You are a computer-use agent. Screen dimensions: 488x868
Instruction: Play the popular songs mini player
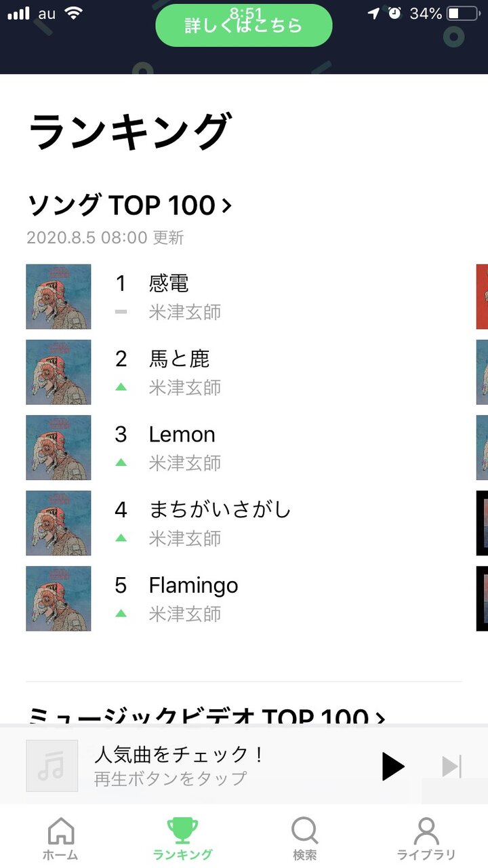click(392, 766)
